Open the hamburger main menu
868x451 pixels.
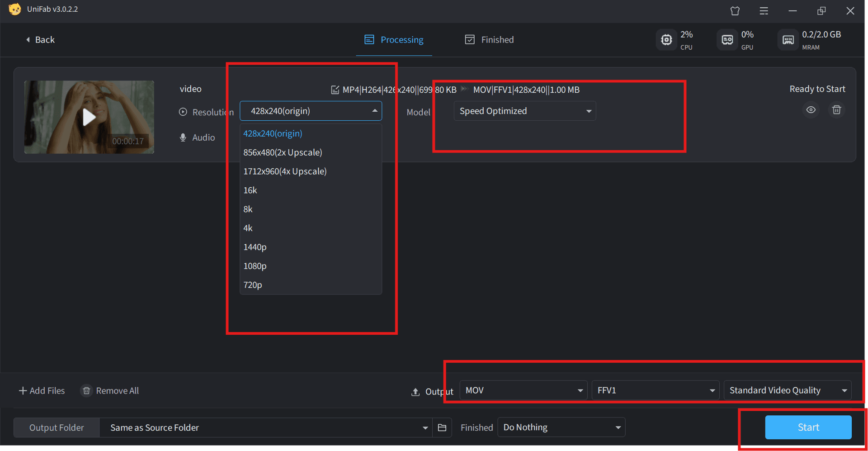(764, 11)
